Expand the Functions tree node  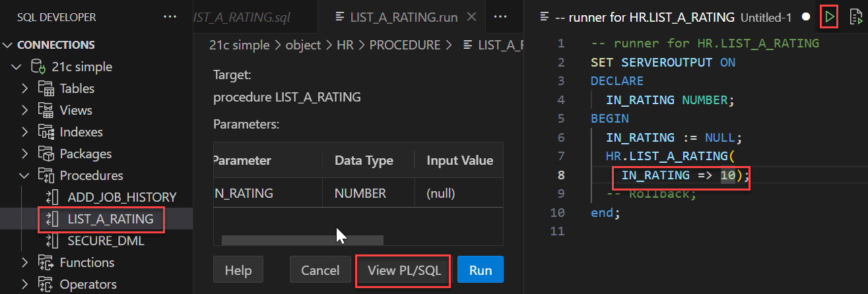pos(24,262)
